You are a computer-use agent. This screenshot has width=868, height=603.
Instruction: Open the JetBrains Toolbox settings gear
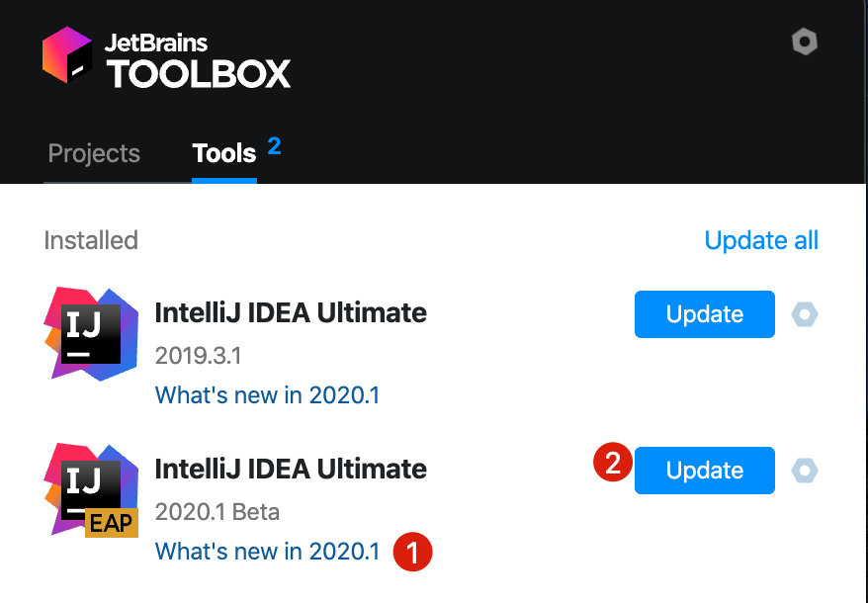pyautogui.click(x=804, y=42)
